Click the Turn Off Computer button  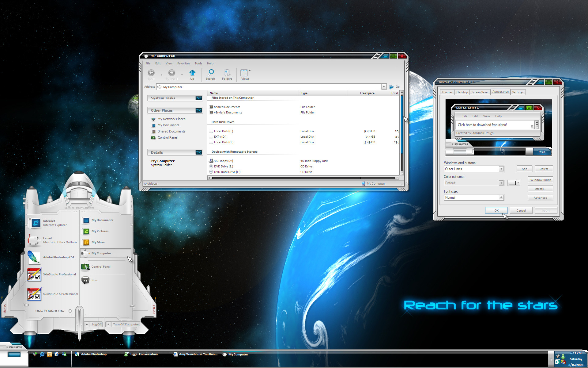pos(123,324)
